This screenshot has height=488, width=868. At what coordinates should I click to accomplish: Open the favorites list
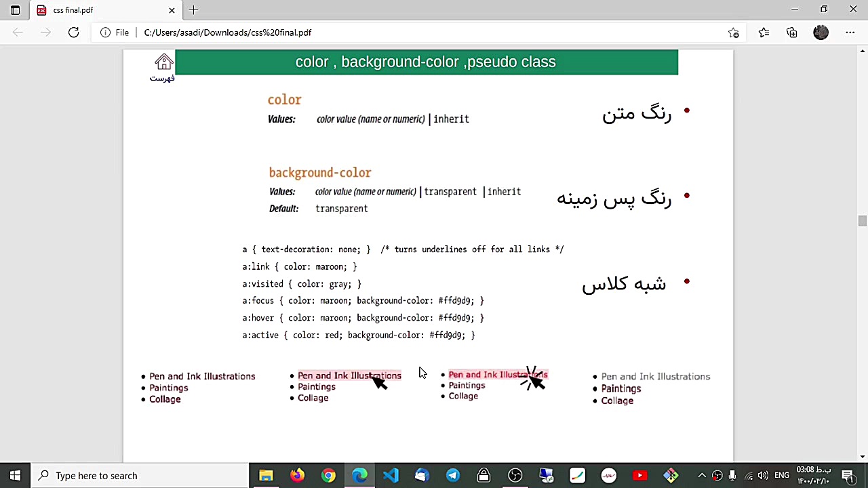[764, 33]
